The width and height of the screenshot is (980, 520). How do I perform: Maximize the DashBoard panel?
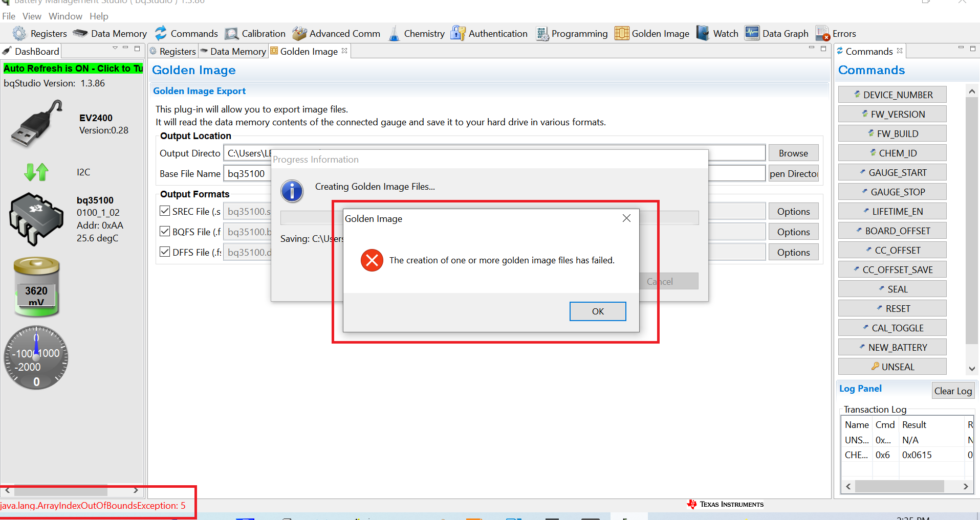pyautogui.click(x=137, y=49)
